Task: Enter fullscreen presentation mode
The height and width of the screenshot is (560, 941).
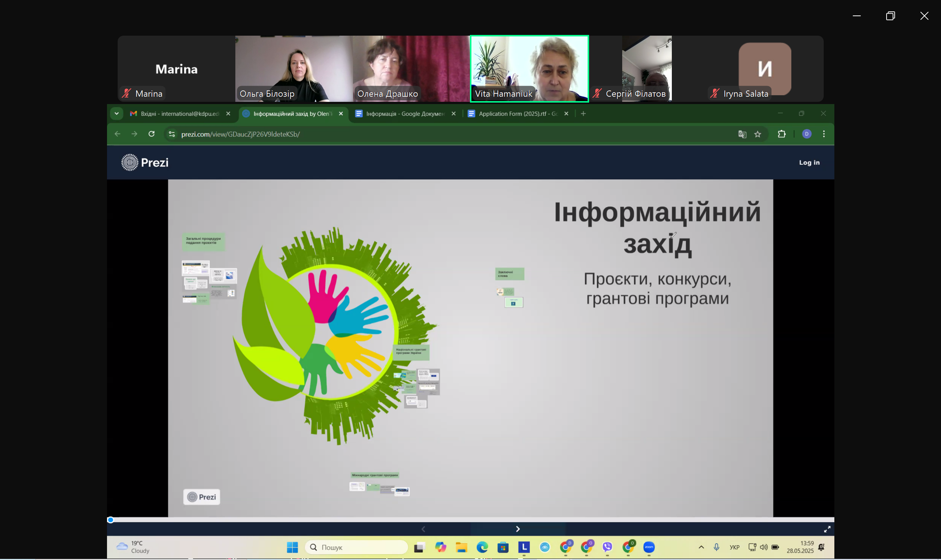Action: (x=827, y=529)
